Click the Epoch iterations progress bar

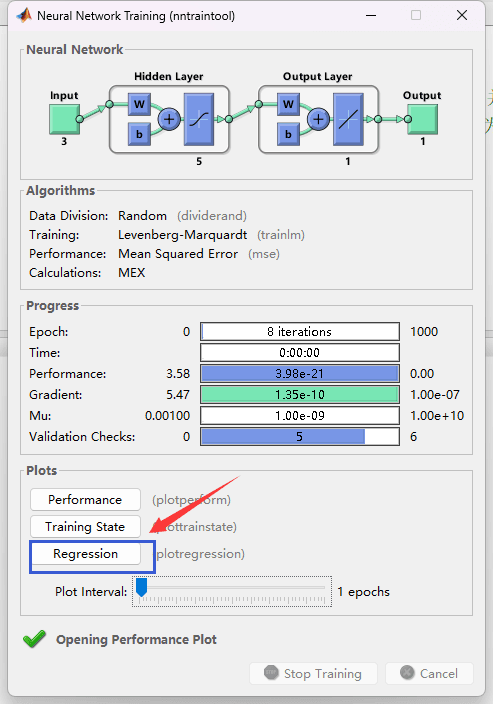(300, 332)
